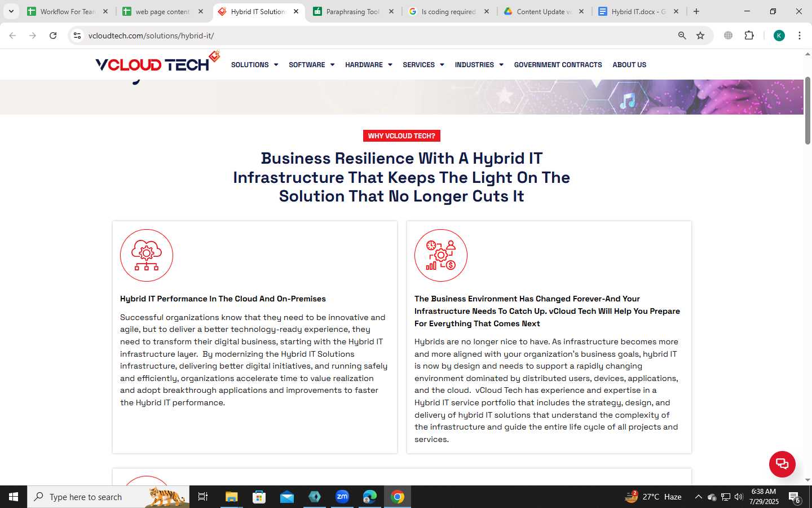Open the live chat bubble button
The height and width of the screenshot is (508, 812).
coord(782,464)
